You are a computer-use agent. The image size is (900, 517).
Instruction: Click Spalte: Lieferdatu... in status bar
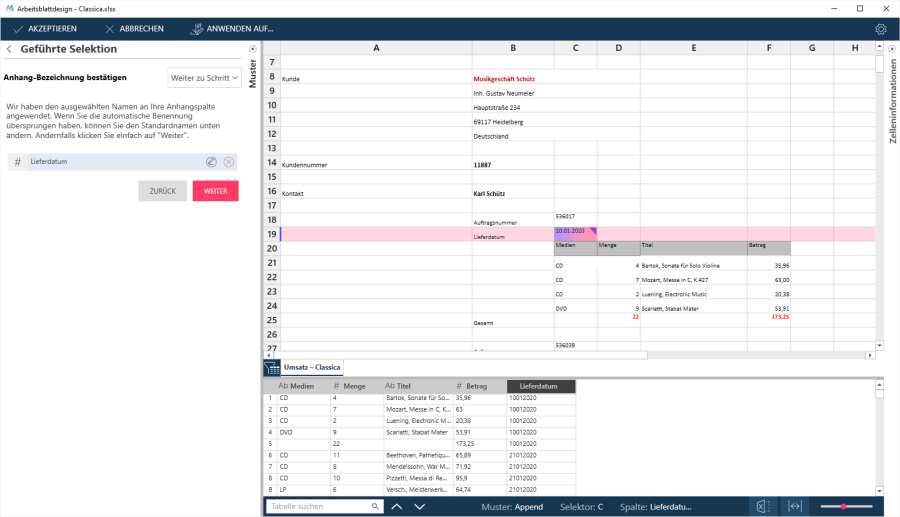pos(655,507)
